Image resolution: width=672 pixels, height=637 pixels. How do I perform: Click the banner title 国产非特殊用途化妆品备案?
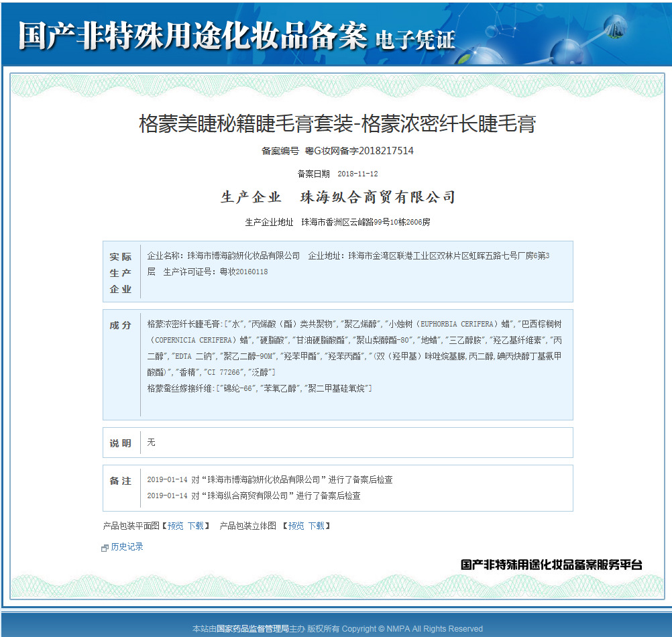coord(192,36)
